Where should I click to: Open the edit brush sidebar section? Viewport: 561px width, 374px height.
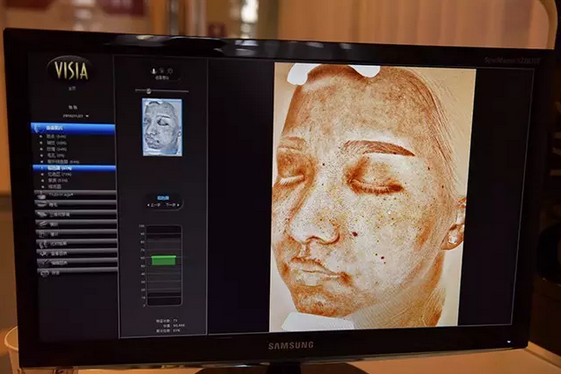pyautogui.click(x=77, y=263)
